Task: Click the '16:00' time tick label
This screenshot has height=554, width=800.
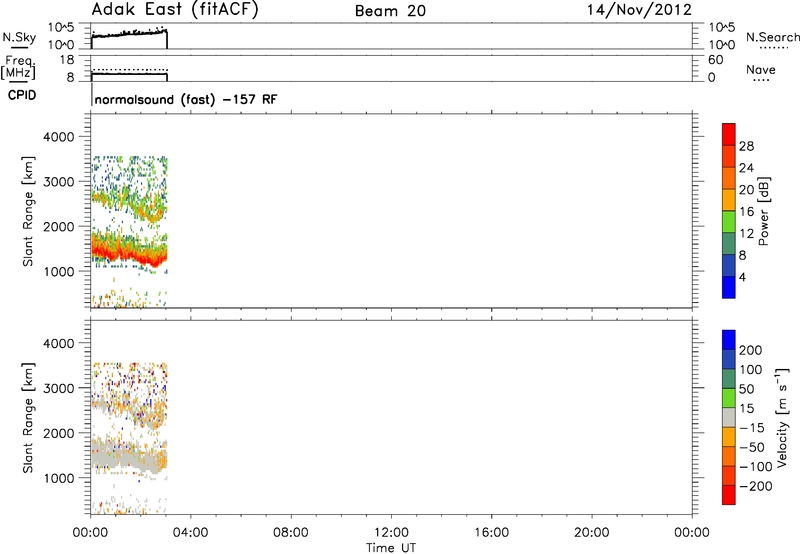Action: 491,533
